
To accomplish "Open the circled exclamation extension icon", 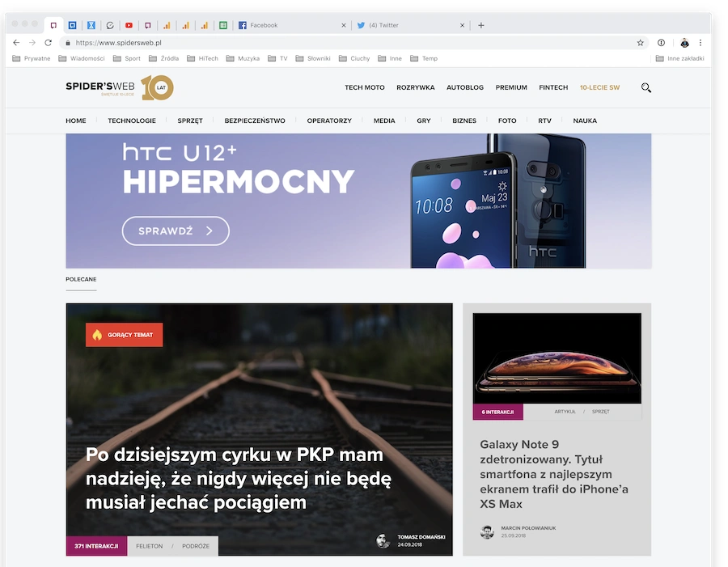I will click(x=661, y=43).
